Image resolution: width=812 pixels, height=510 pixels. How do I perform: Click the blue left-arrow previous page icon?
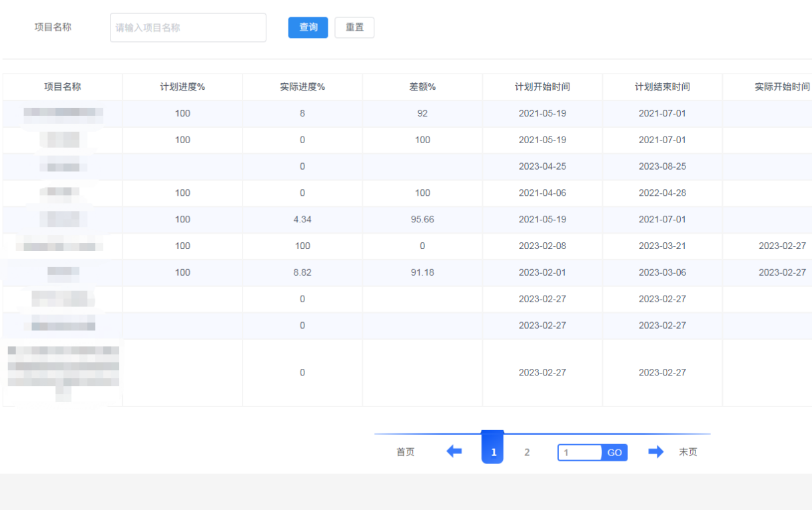pos(454,451)
